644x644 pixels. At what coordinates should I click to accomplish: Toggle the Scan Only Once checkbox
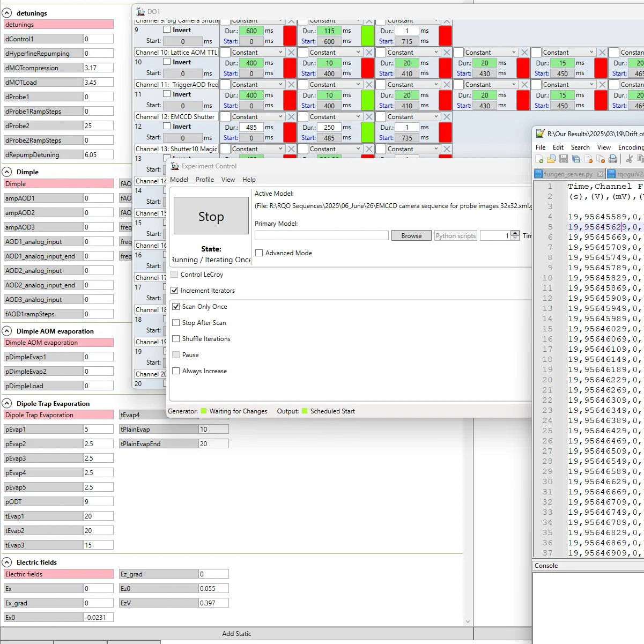(176, 307)
